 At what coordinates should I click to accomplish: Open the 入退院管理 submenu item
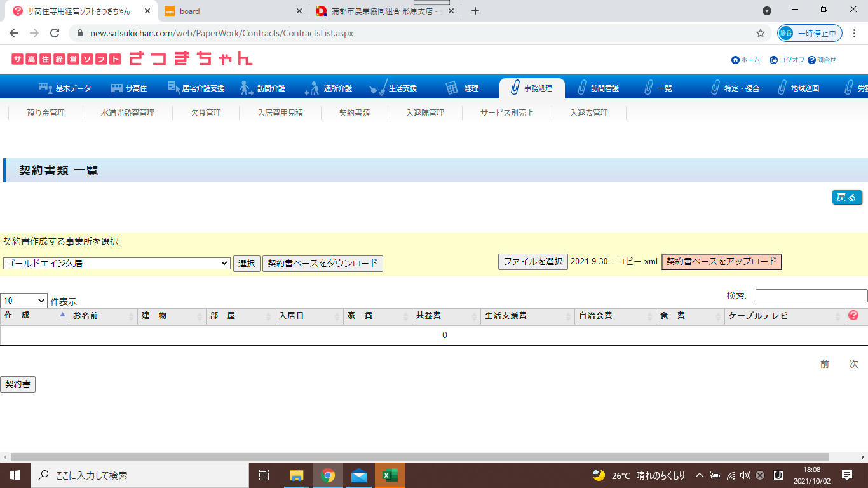pyautogui.click(x=425, y=113)
